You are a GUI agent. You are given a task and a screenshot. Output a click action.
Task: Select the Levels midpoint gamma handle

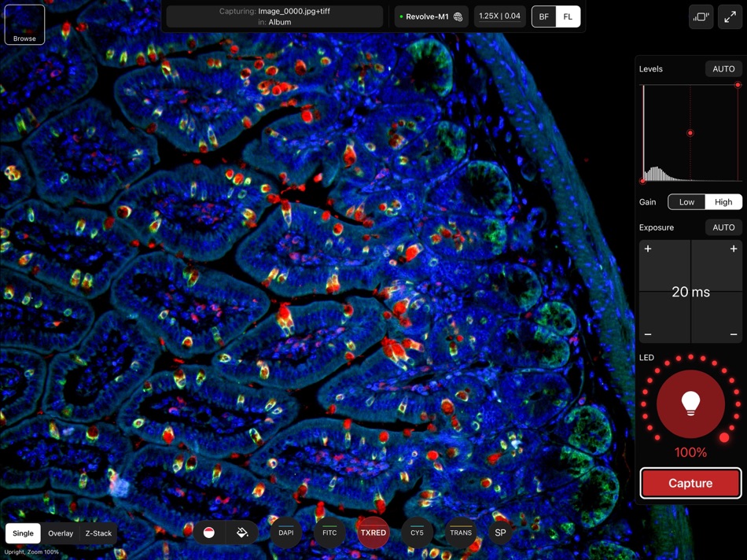click(x=690, y=133)
